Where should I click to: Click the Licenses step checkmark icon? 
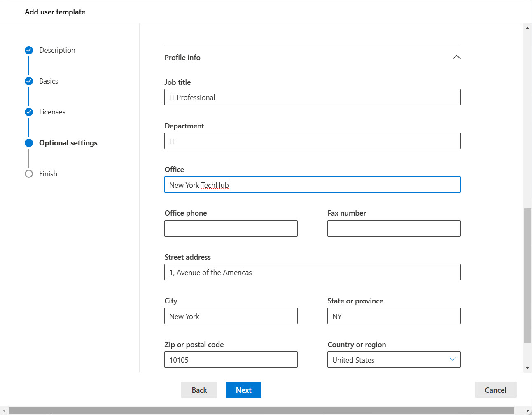click(x=28, y=112)
